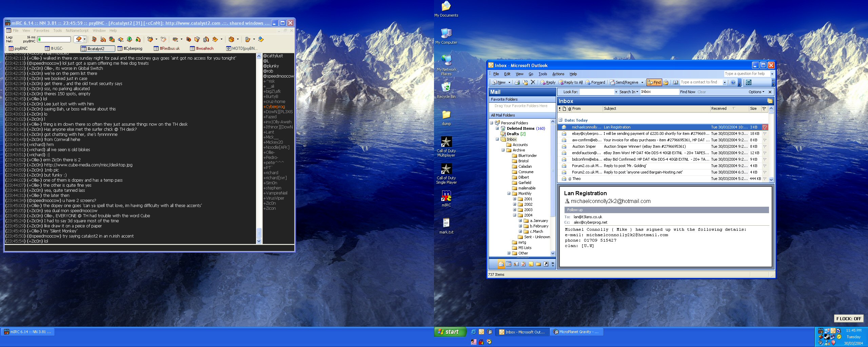Click Find Now in the find pane

coord(687,92)
